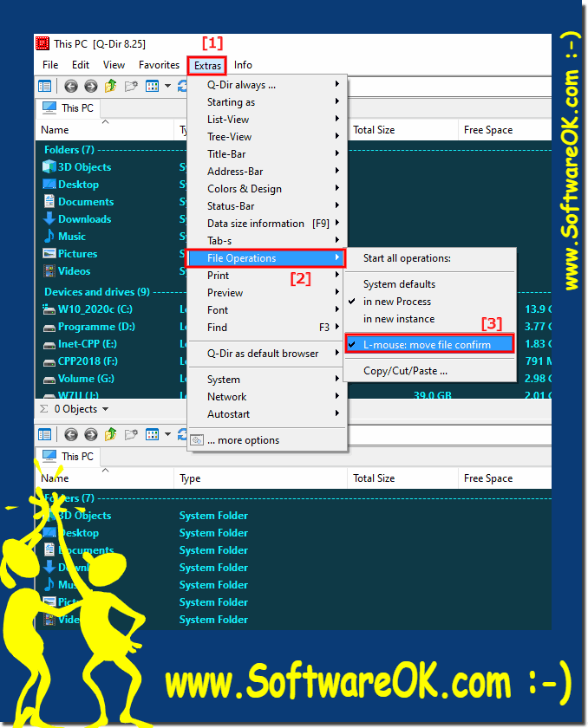The image size is (588, 728).
Task: Choose '... more options' menu entry
Action: click(x=267, y=440)
